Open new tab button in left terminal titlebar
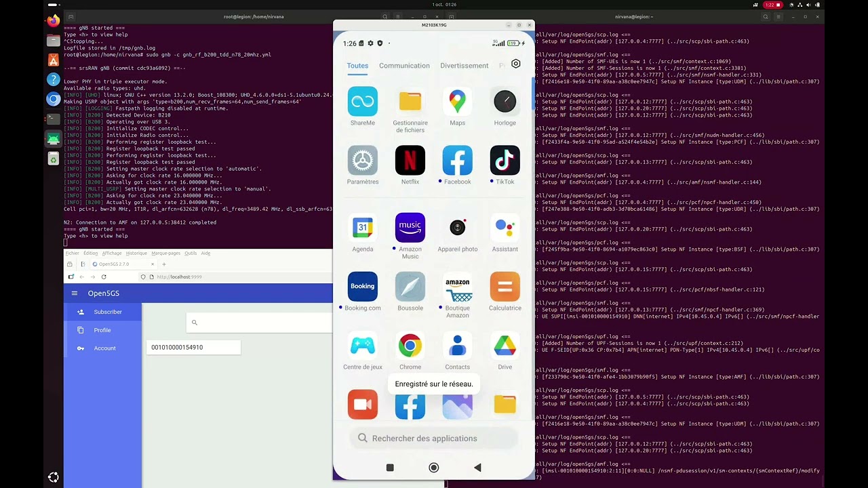This screenshot has height=488, width=868. (x=71, y=16)
